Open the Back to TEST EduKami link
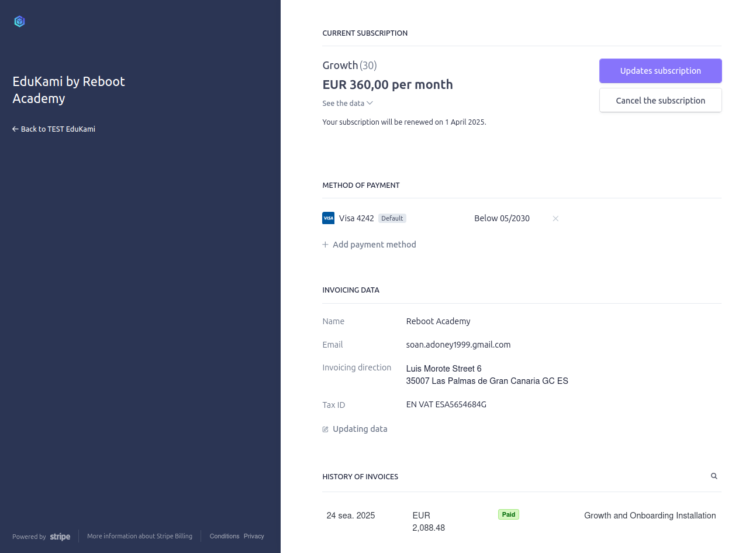 (58, 129)
